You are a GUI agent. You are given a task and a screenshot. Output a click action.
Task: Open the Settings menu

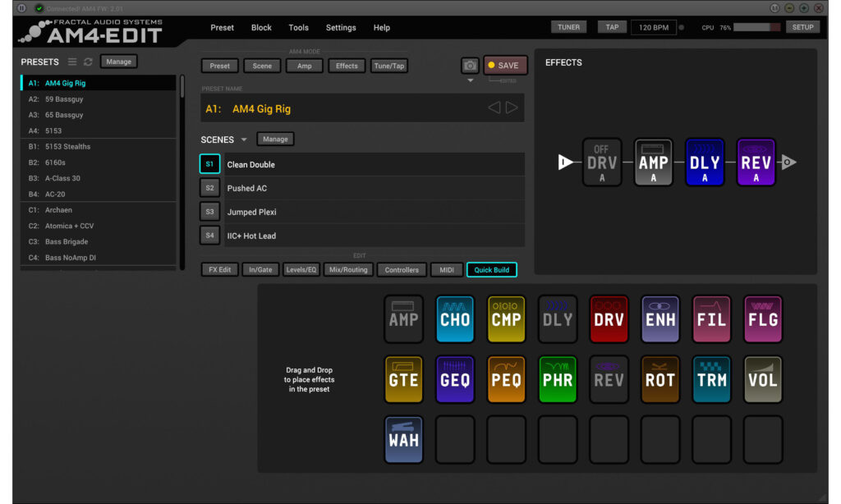click(x=341, y=27)
